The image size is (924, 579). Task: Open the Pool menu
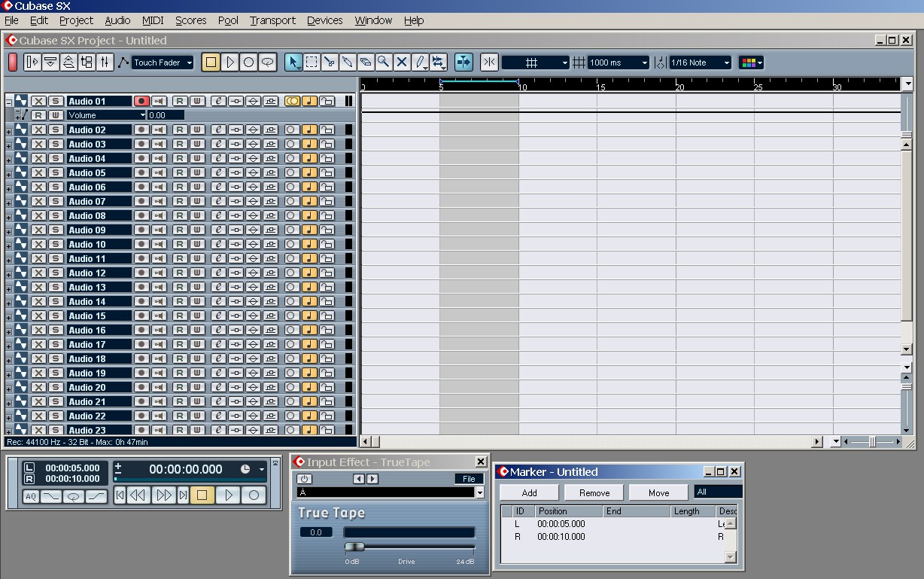click(x=228, y=20)
